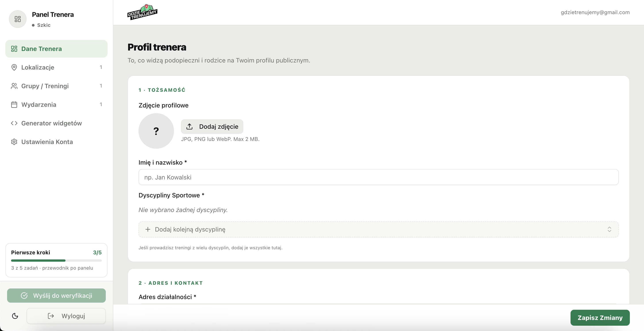
Task: Click the upload arrow icon on Dodaj zdjęcie
Action: 189,127
